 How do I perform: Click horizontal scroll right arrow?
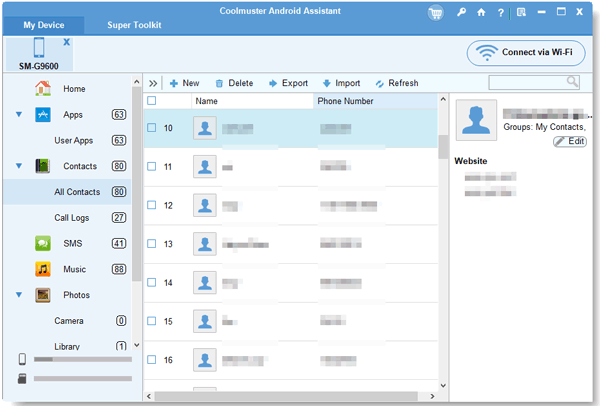(432, 396)
